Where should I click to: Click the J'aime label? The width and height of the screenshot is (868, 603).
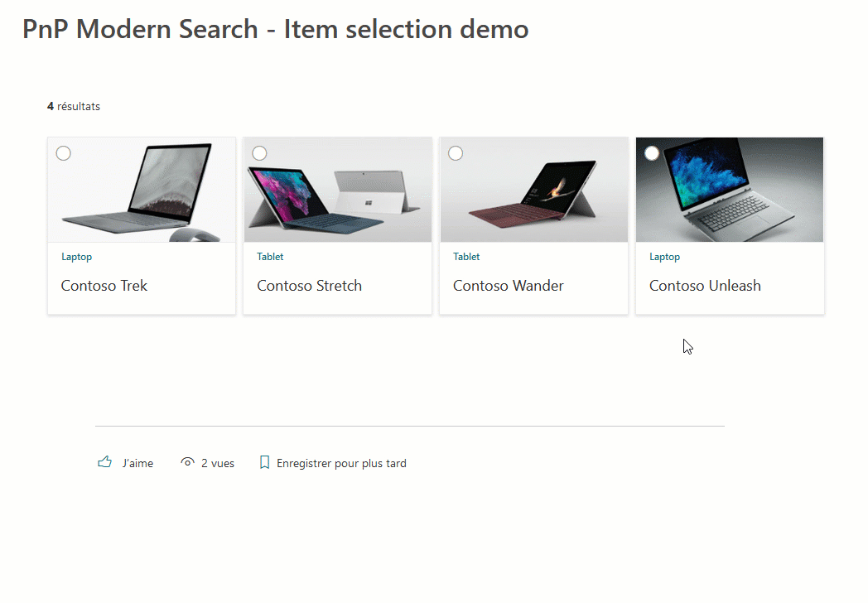(137, 464)
